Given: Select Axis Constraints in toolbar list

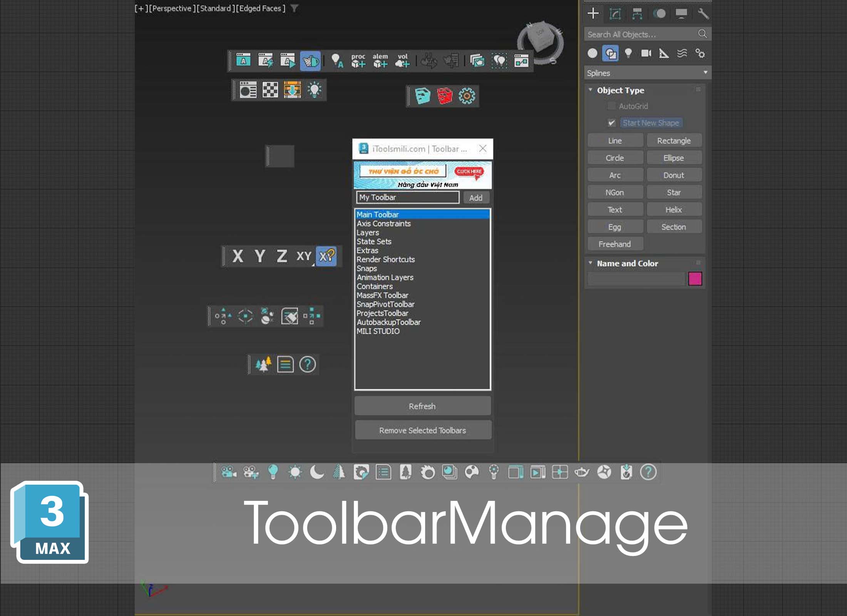Looking at the screenshot, I should click(383, 224).
